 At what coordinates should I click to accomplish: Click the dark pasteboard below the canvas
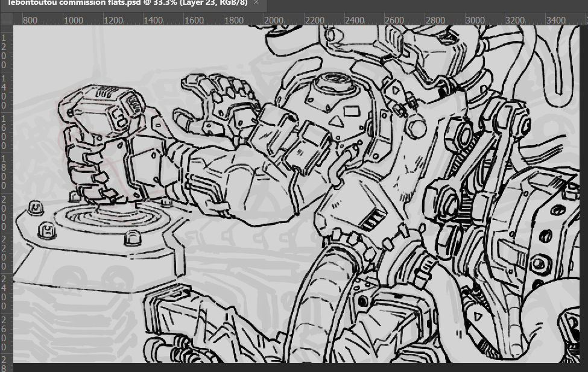tap(302, 367)
